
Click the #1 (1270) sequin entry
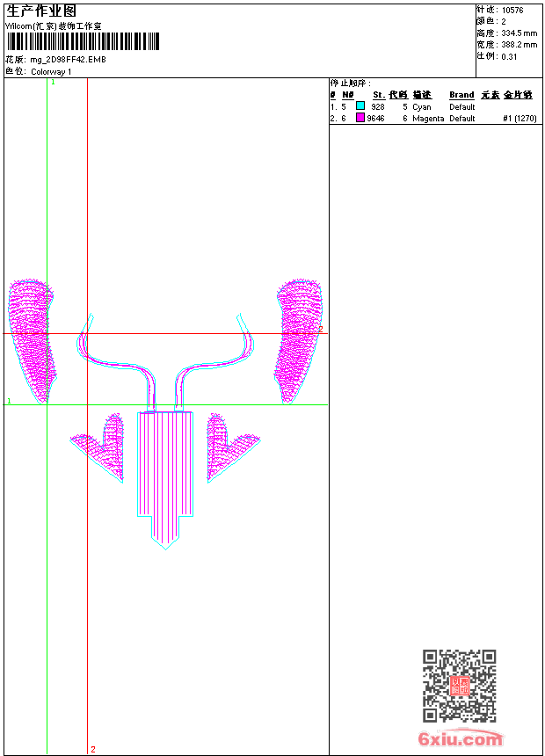[520, 119]
